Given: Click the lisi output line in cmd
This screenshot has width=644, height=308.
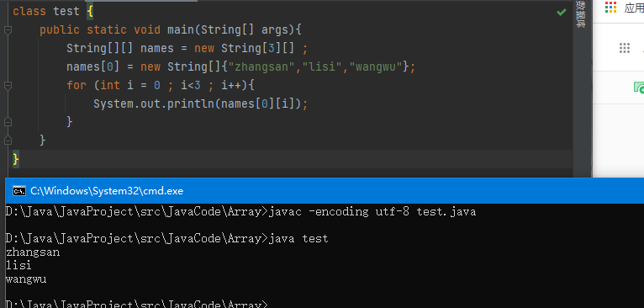Looking at the screenshot, I should click(x=18, y=266).
